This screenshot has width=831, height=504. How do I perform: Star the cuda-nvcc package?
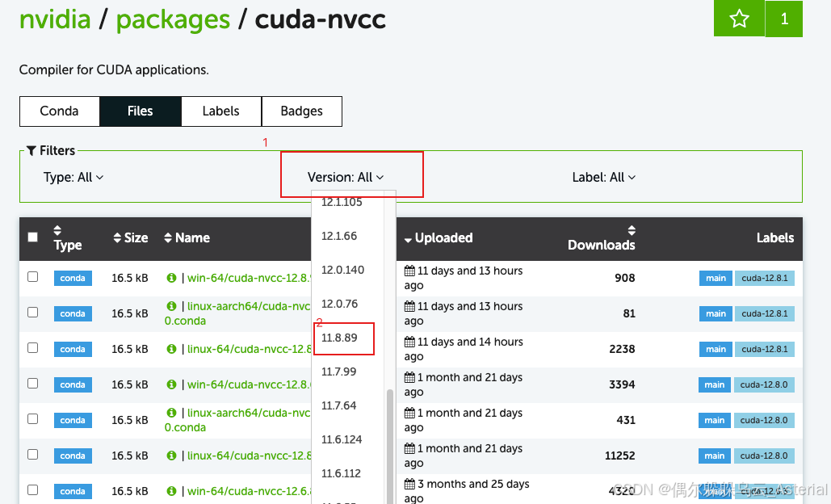pos(739,19)
